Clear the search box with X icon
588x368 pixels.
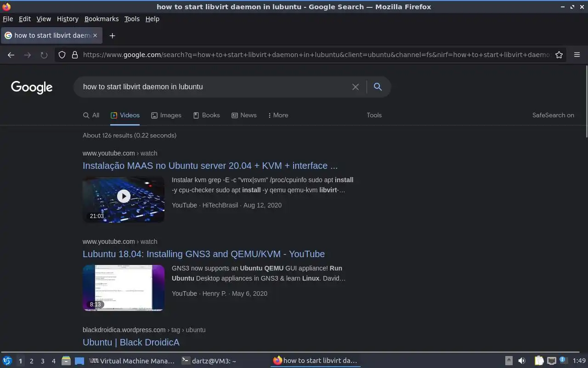(x=356, y=87)
